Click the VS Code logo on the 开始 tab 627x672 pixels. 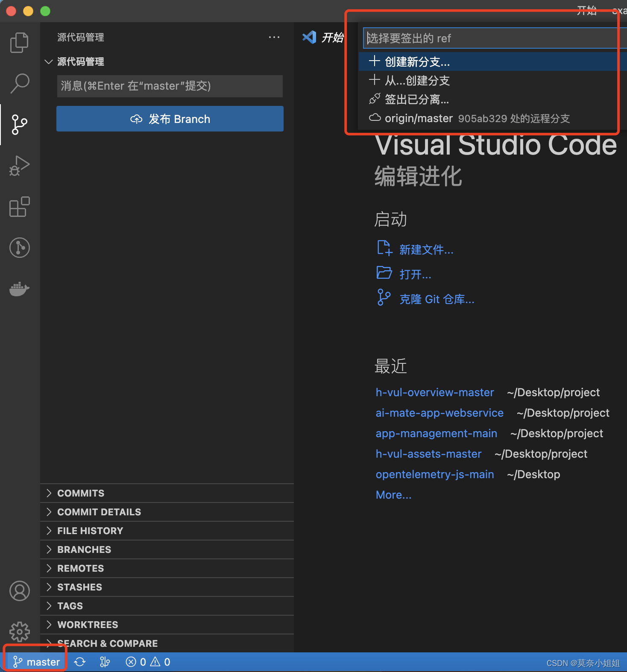[x=309, y=37]
